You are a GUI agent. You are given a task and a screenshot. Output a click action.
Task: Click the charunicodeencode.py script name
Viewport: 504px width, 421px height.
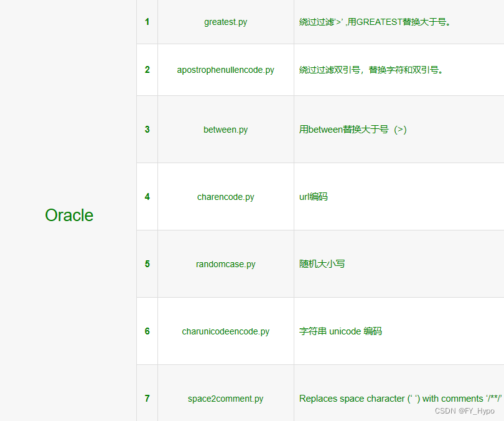pos(226,331)
